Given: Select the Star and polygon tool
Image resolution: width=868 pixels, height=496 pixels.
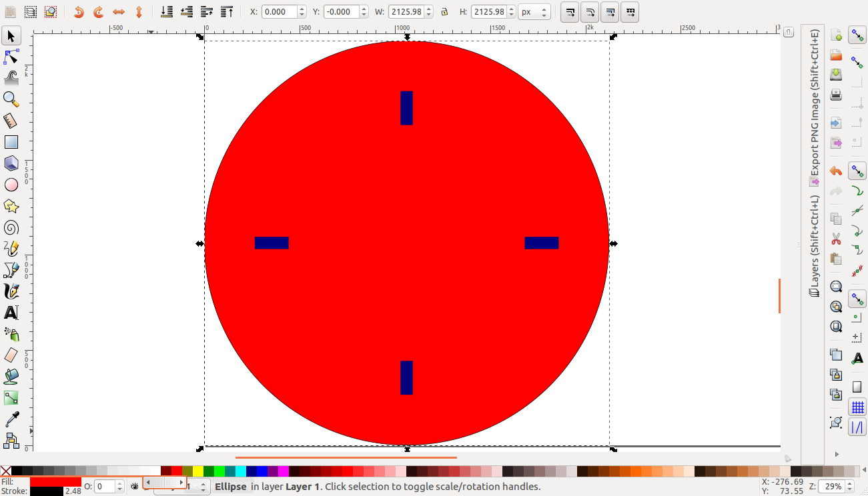Looking at the screenshot, I should pyautogui.click(x=11, y=206).
